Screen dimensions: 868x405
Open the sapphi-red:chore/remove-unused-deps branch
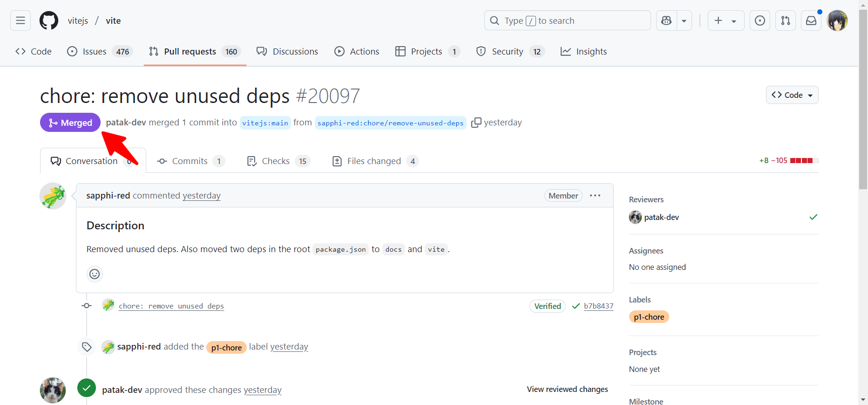point(390,123)
